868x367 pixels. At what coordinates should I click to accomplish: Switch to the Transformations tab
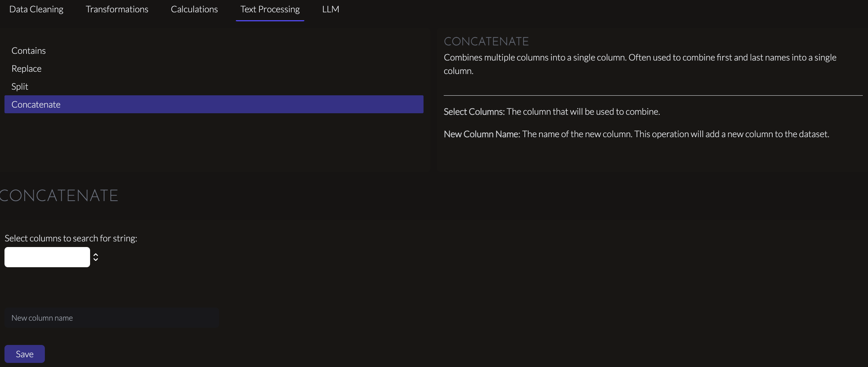pos(117,9)
